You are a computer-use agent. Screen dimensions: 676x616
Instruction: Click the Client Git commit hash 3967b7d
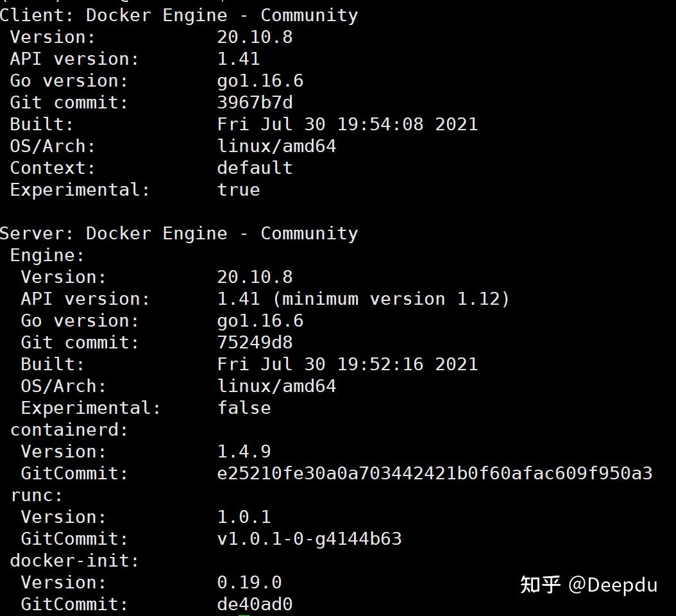click(x=255, y=103)
